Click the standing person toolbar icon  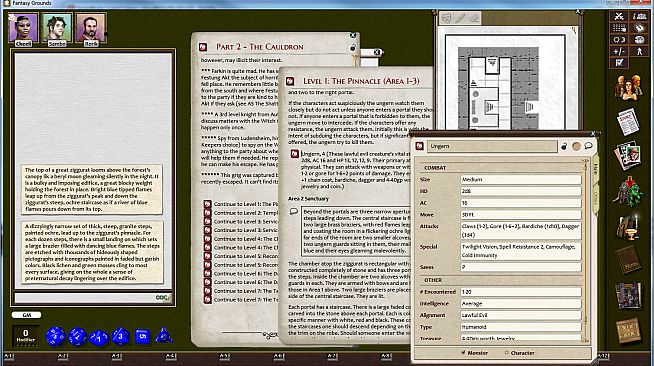(x=639, y=51)
